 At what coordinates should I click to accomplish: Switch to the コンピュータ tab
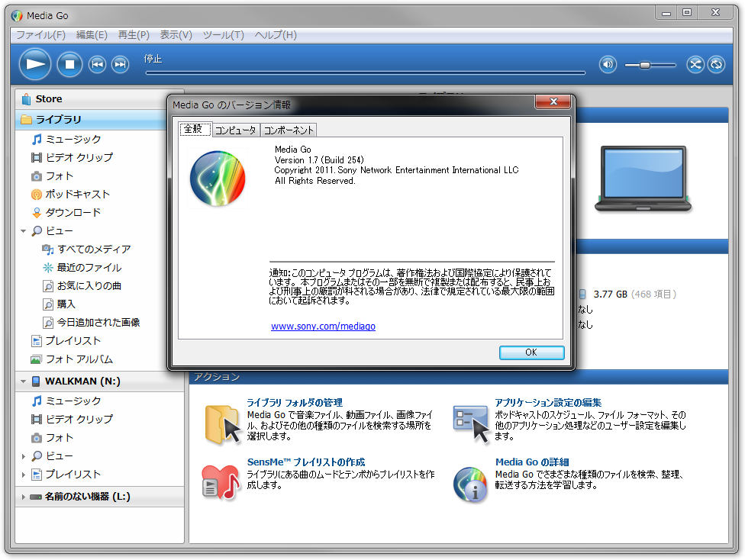(235, 130)
